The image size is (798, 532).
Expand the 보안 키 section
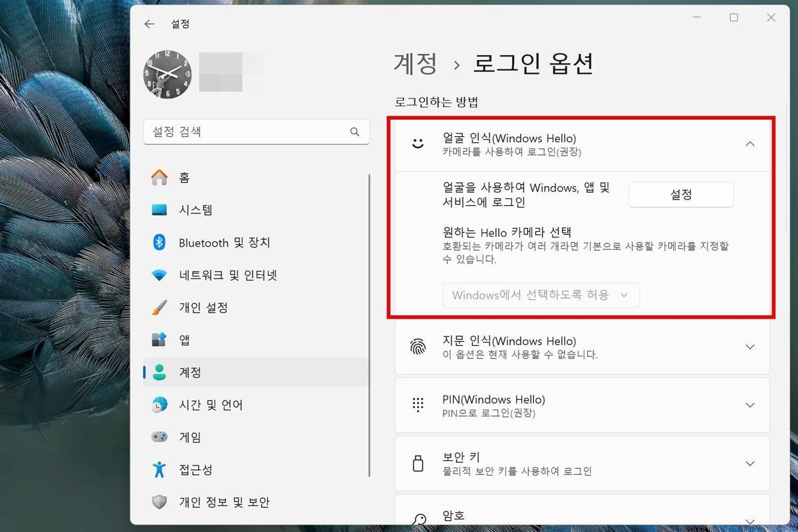pos(749,464)
